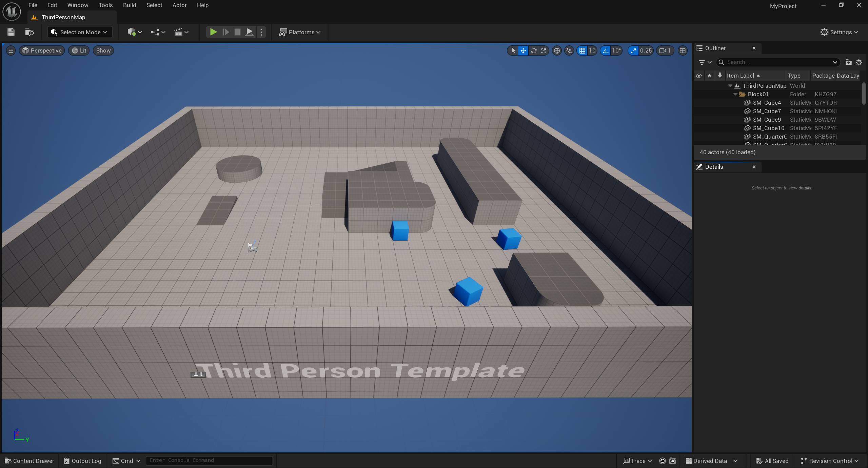Collapse the Block01 folder

pyautogui.click(x=735, y=94)
